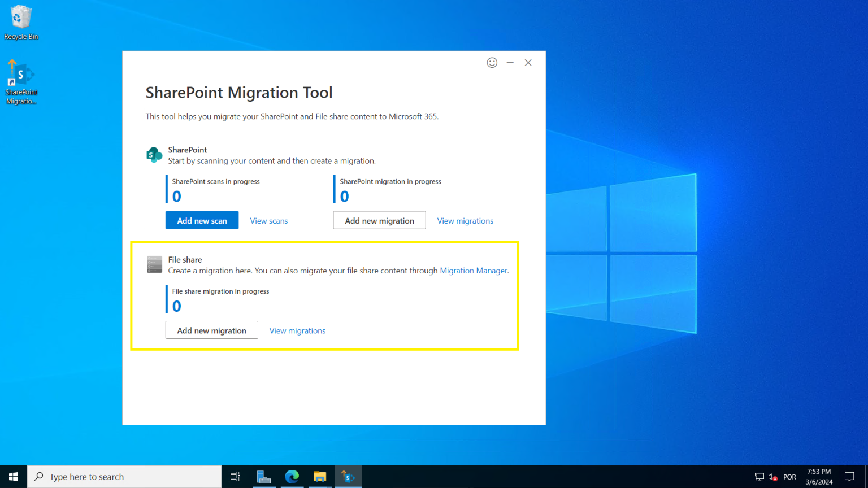Open the network status flyout
Viewport: 868px width, 488px height.
[759, 476]
